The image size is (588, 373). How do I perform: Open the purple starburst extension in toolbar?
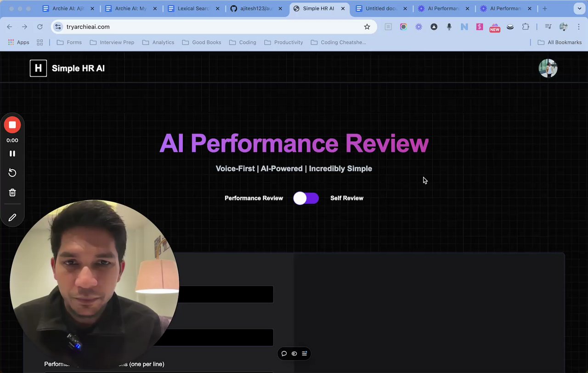418,27
